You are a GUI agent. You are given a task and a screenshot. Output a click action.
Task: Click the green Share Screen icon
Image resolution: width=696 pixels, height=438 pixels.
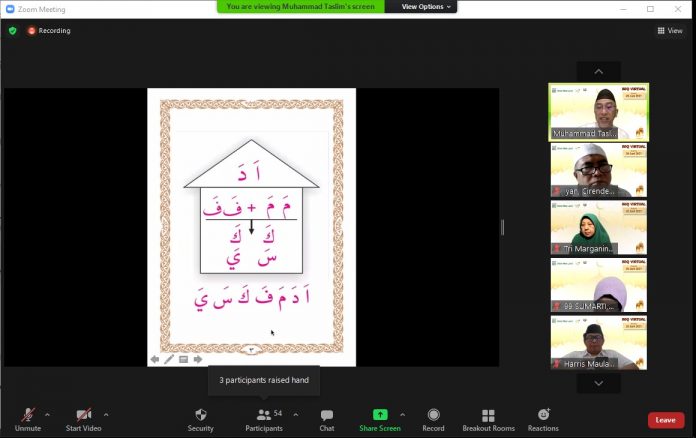click(380, 415)
